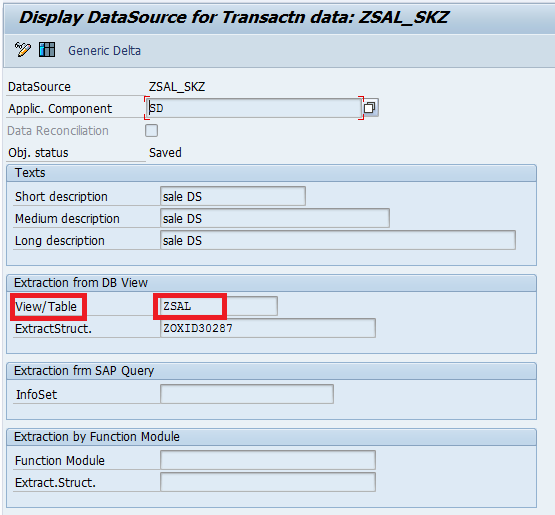
Task: Click the DataSource value ZSAL_SKZ
Action: 177,87
